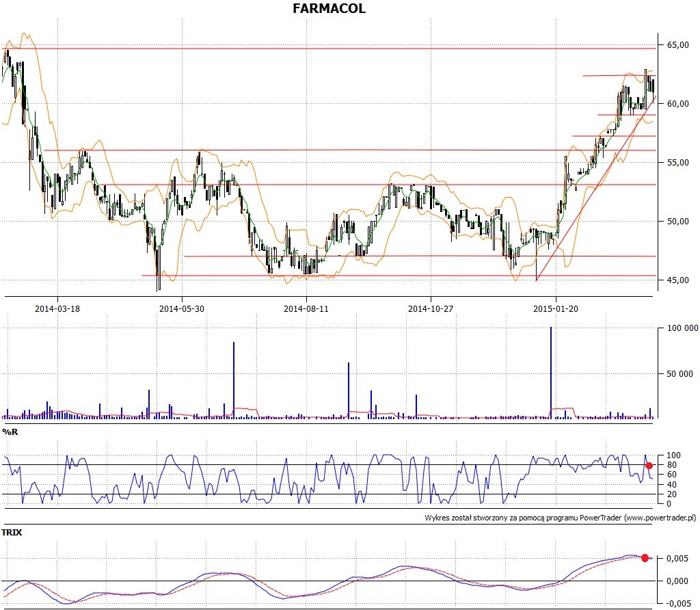Image resolution: width=700 pixels, height=610 pixels.
Task: Click the %R scale value 80
Action: pos(671,465)
